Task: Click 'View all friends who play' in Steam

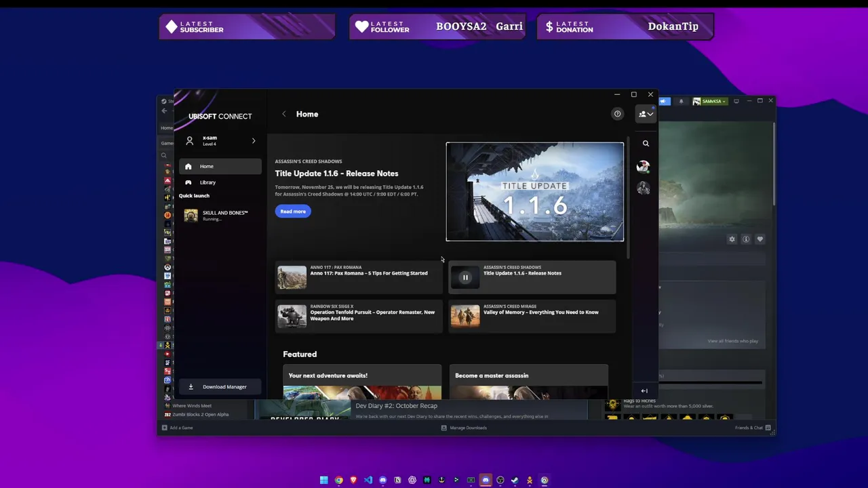Action: (733, 341)
